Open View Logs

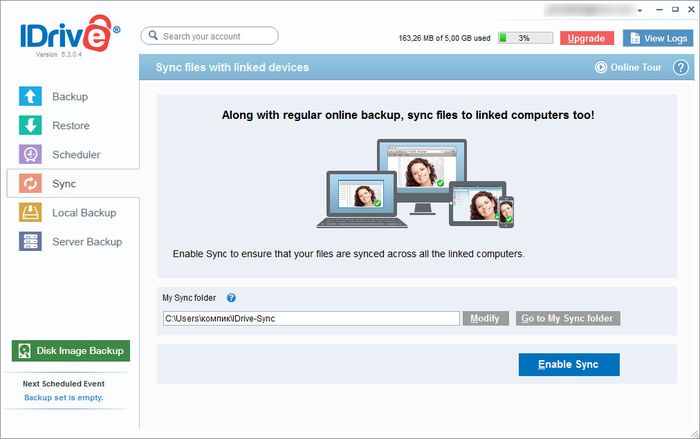657,38
